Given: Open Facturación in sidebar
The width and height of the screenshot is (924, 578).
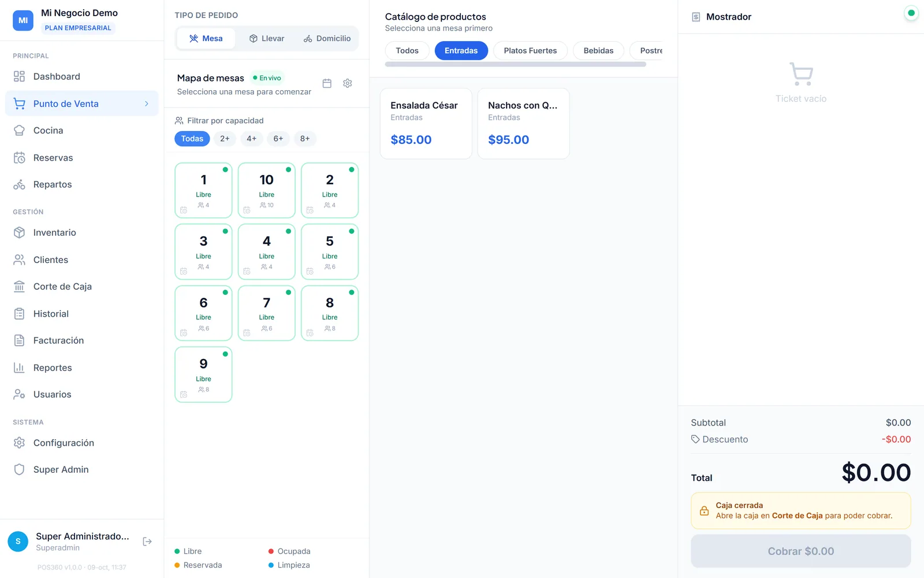Looking at the screenshot, I should tap(81, 340).
